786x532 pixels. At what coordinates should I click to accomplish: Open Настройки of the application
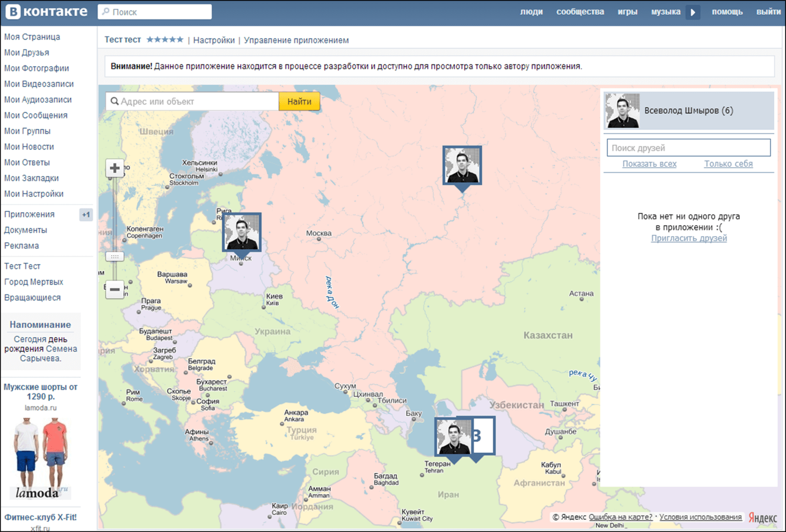[214, 40]
